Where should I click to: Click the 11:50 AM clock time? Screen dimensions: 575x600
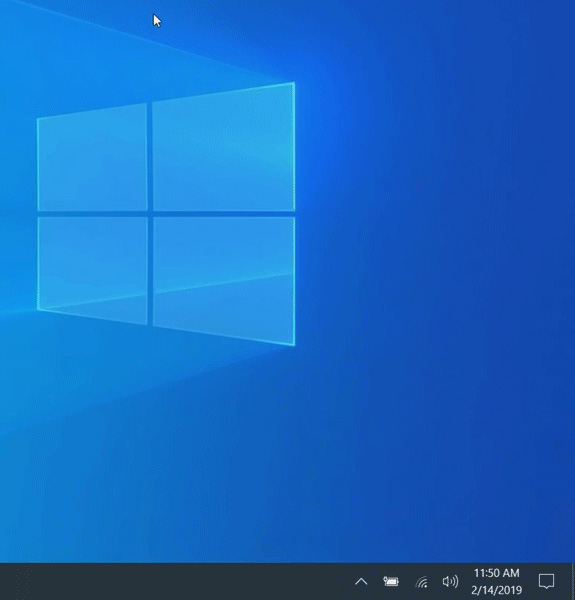(497, 573)
